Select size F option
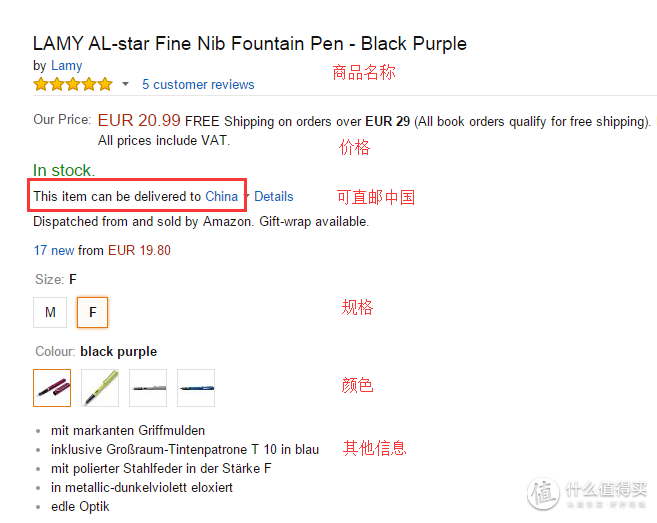The width and height of the screenshot is (657, 523). click(93, 312)
